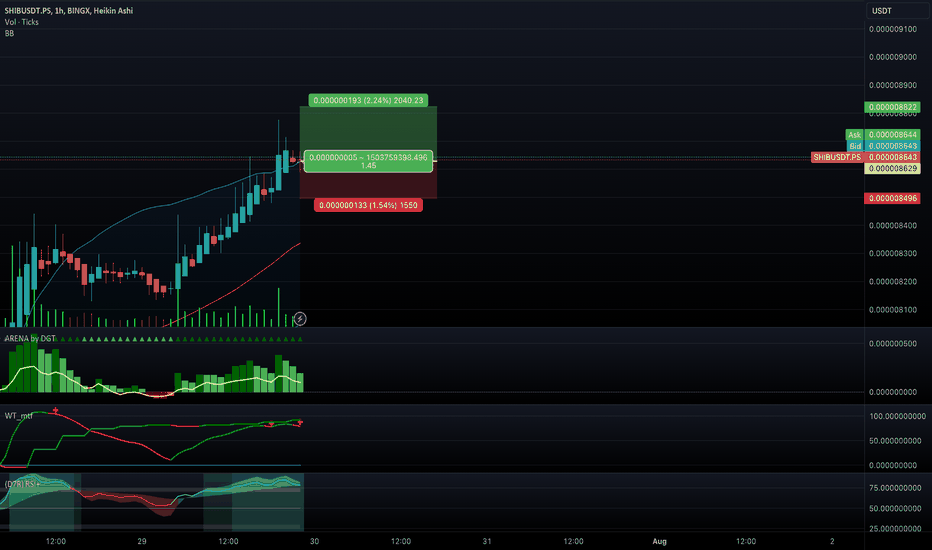Viewport: 932px width, 550px height.
Task: Click the BB indicator label
Action: (x=10, y=33)
